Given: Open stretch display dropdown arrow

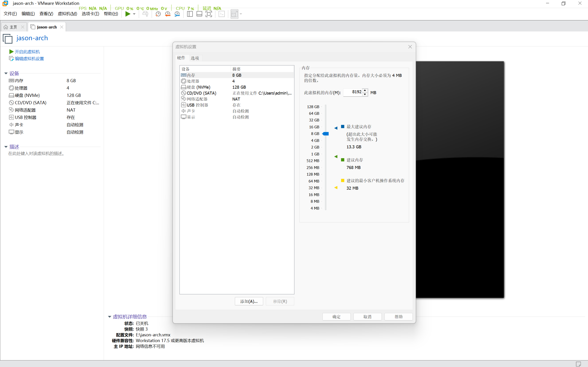Looking at the screenshot, I should coord(241,14).
